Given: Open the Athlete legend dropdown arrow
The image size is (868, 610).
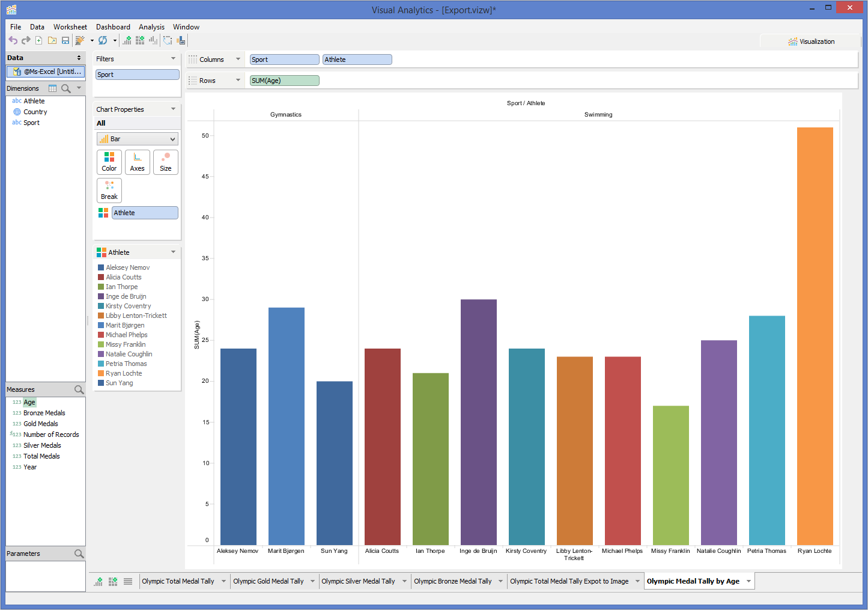Looking at the screenshot, I should (x=174, y=252).
